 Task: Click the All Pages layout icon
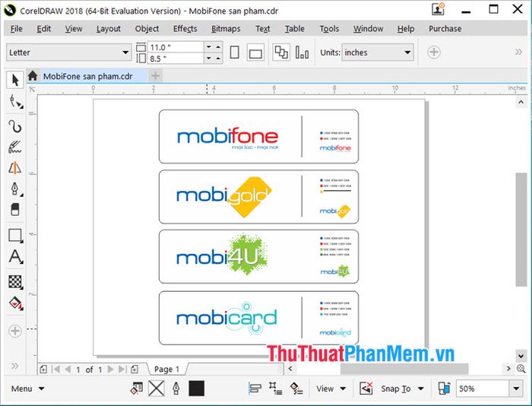coord(281,52)
